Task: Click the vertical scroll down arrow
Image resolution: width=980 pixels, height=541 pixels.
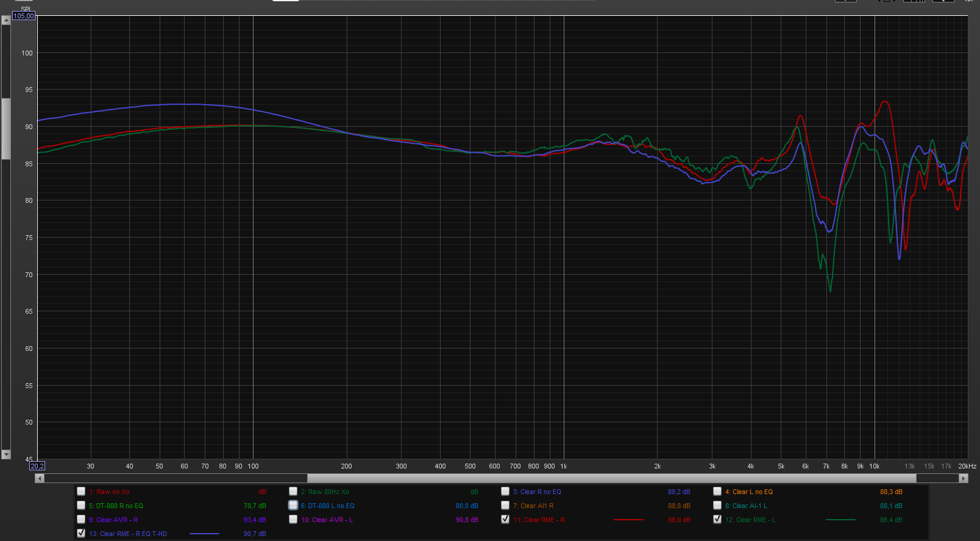Action: pyautogui.click(x=6, y=454)
